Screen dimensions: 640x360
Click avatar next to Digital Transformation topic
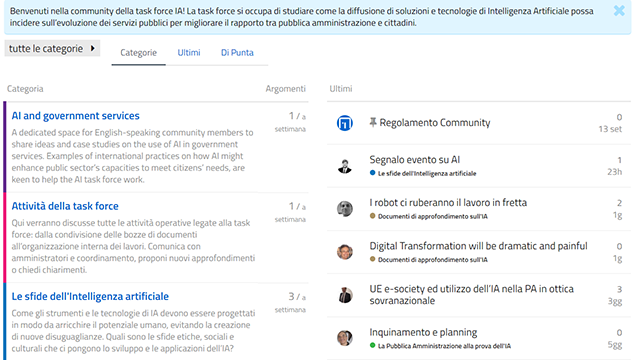pos(344,252)
